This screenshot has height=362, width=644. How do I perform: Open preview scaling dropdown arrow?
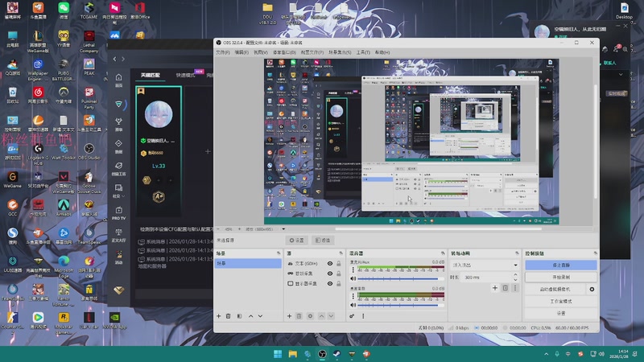click(x=283, y=229)
